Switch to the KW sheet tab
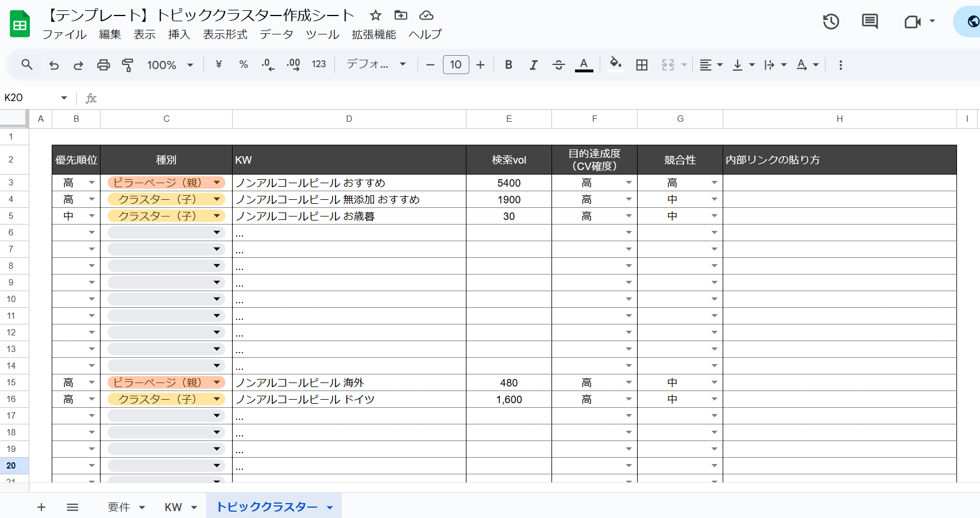This screenshot has height=518, width=980. click(x=173, y=507)
